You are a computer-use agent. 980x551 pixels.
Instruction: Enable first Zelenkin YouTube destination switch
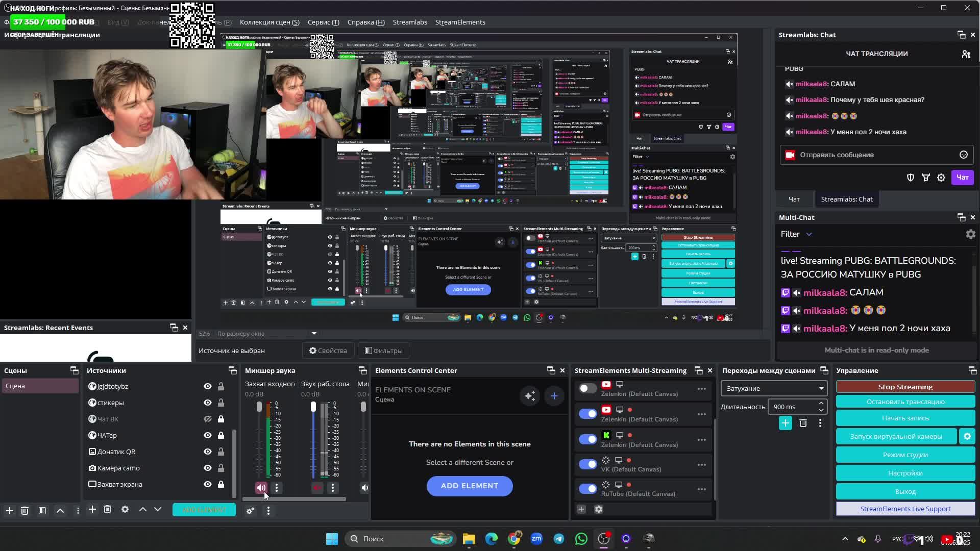588,389
